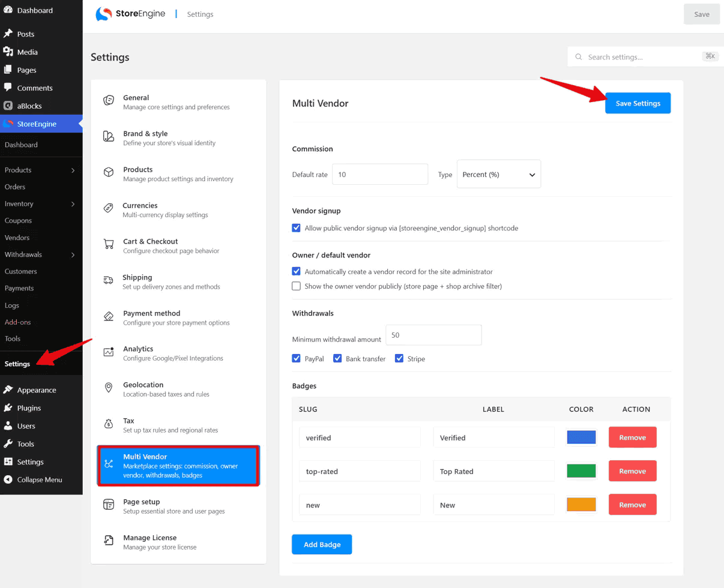Click the StoreEngine logo in header
The width and height of the screenshot is (724, 588).
[x=131, y=14]
